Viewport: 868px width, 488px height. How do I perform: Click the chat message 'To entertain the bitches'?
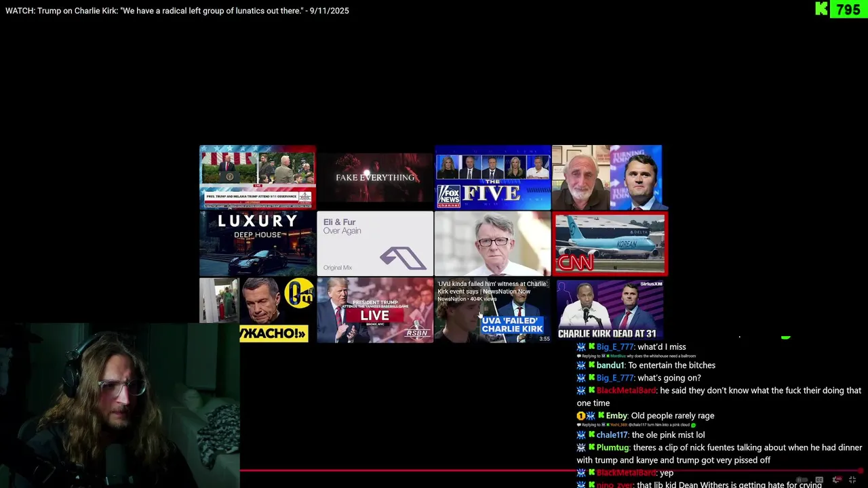click(671, 365)
